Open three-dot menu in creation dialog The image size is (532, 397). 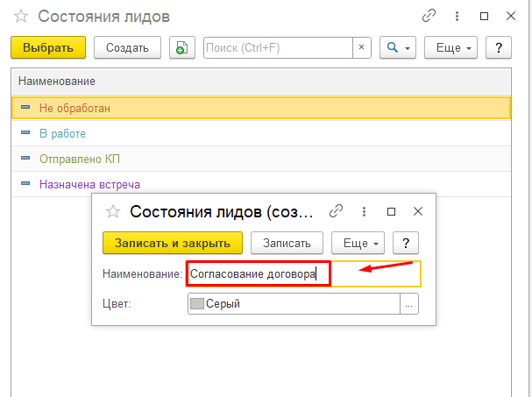click(x=364, y=211)
